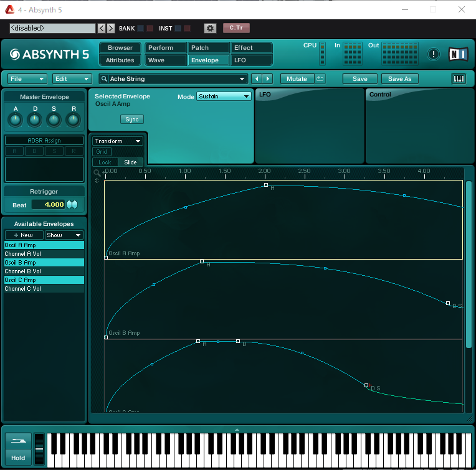Click the Master Envelope A knob
The height and width of the screenshot is (470, 476).
tap(15, 120)
